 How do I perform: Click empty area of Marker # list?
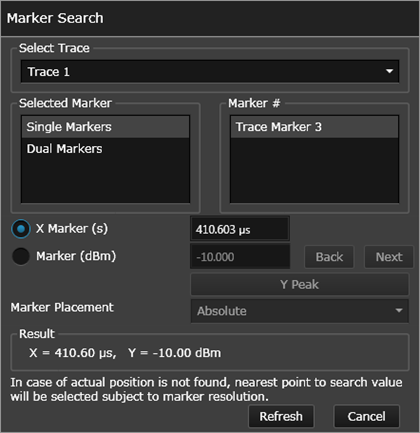(x=314, y=170)
